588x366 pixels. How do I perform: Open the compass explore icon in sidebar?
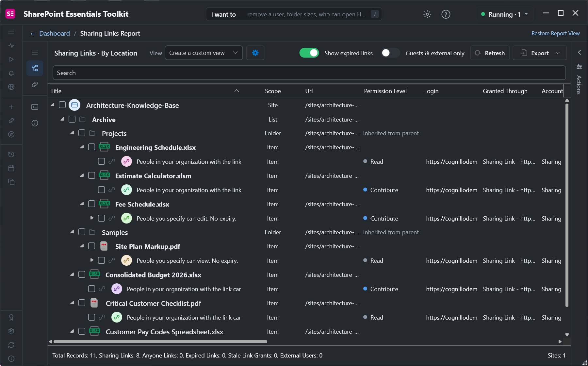coord(11,134)
